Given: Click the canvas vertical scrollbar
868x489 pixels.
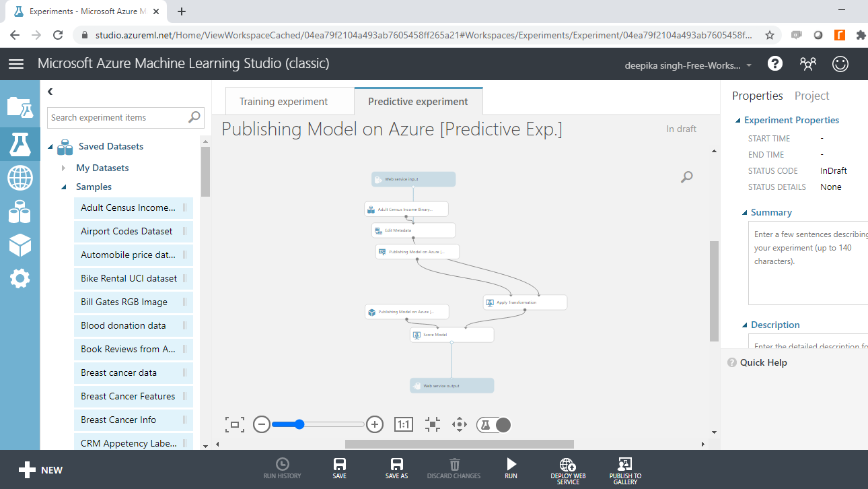Looking at the screenshot, I should (714, 291).
